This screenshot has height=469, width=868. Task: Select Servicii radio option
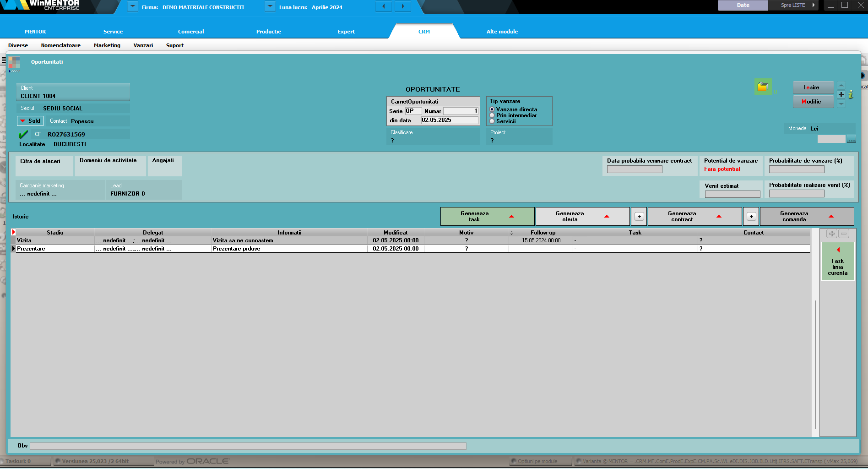click(x=492, y=121)
